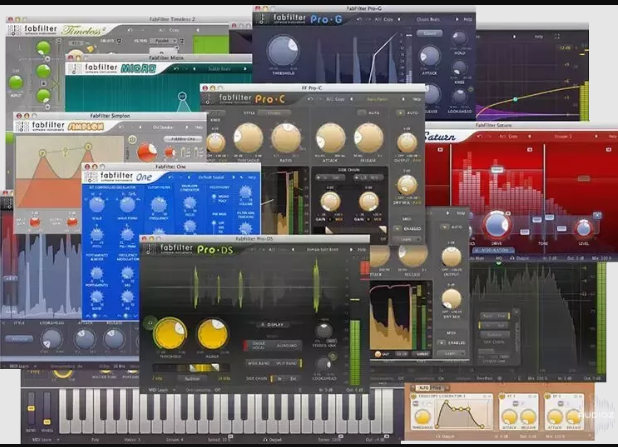Select Mono polyphony in FabFilter One

click(223, 196)
